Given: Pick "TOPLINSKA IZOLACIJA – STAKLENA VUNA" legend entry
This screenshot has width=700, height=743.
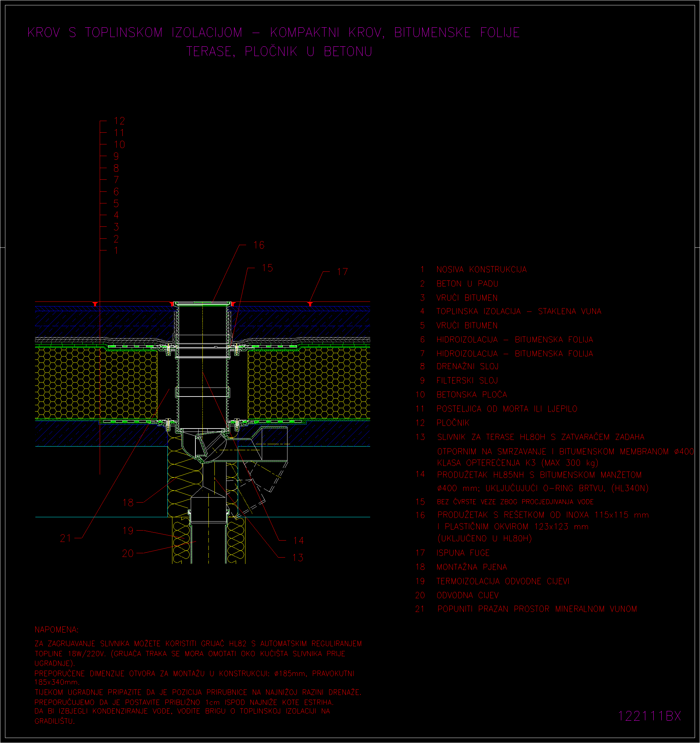Looking at the screenshot, I should pyautogui.click(x=519, y=311).
